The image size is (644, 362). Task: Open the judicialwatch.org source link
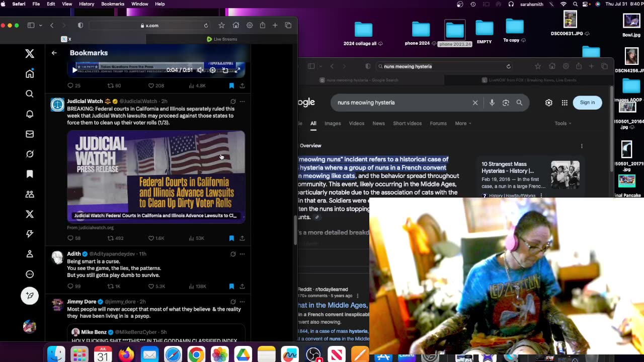(91, 228)
